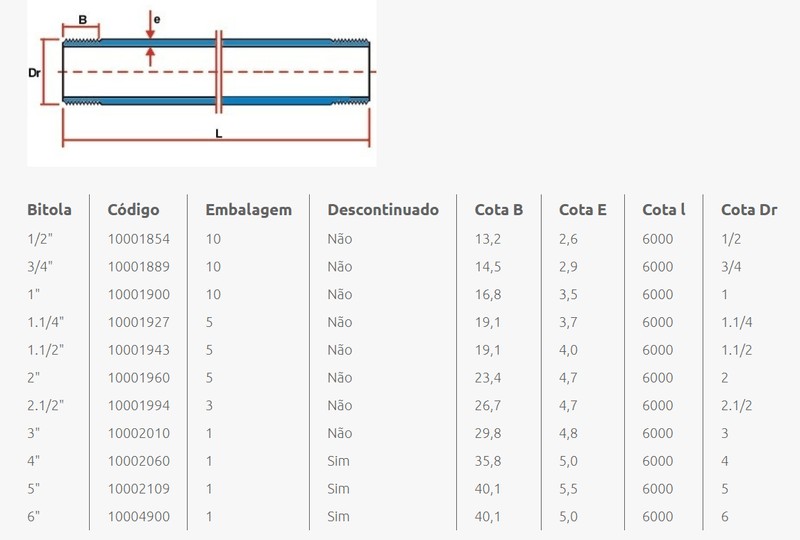800x540 pixels.
Task: Click the Bitola column header
Action: (x=49, y=210)
